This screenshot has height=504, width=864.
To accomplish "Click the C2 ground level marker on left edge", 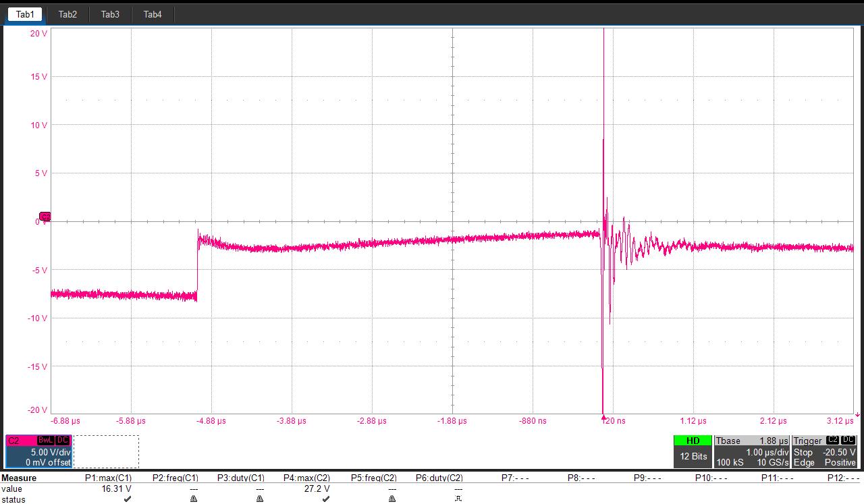I will tap(45, 217).
